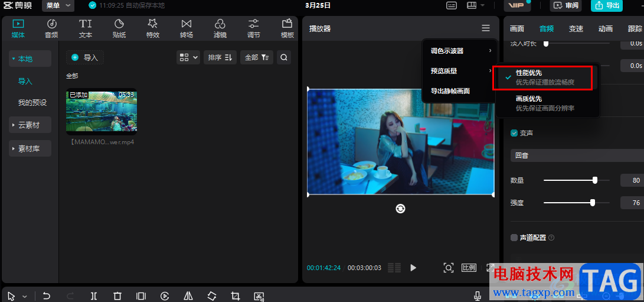
Task: Click the loudness meter bars icon in player
Action: [x=394, y=268]
